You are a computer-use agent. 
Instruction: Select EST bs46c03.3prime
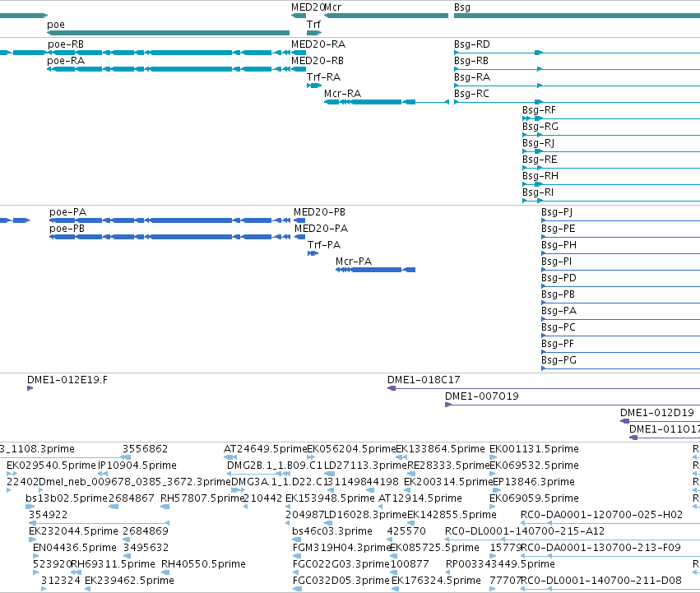[332, 532]
